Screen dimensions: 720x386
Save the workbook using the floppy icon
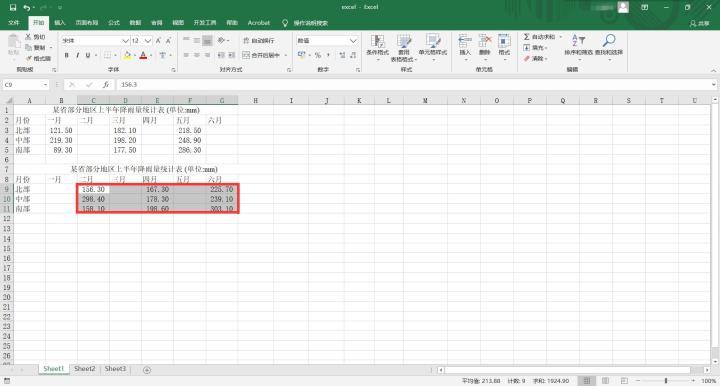tap(13, 7)
